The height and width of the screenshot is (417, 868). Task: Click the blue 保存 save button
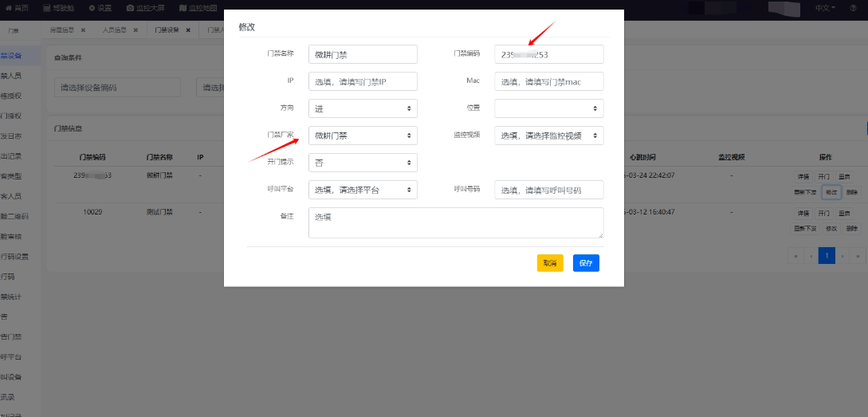tap(586, 263)
